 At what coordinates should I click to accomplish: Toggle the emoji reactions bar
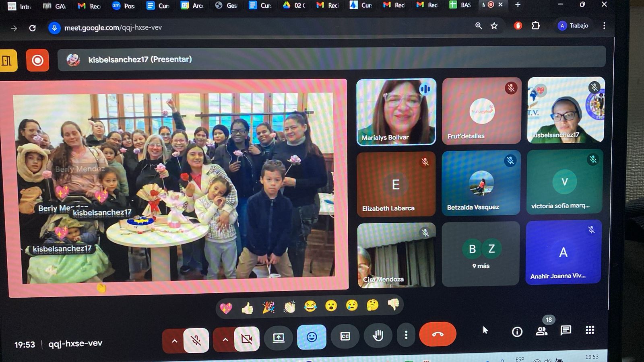point(312,337)
